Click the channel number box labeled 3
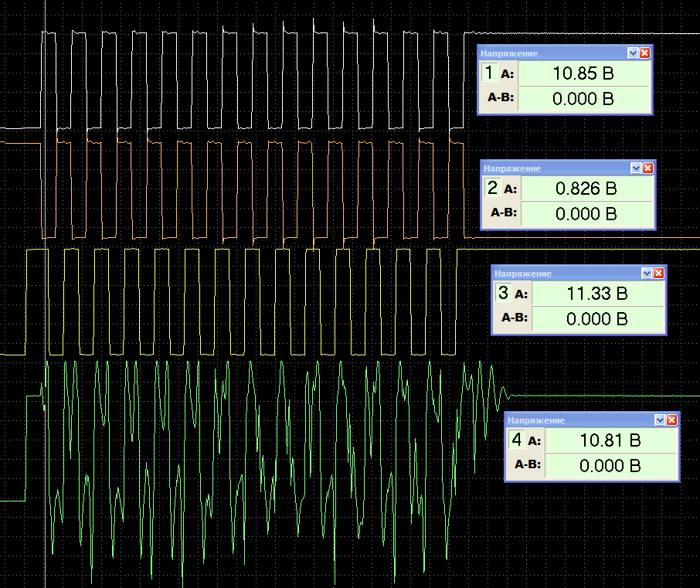This screenshot has height=588, width=700. click(x=503, y=292)
